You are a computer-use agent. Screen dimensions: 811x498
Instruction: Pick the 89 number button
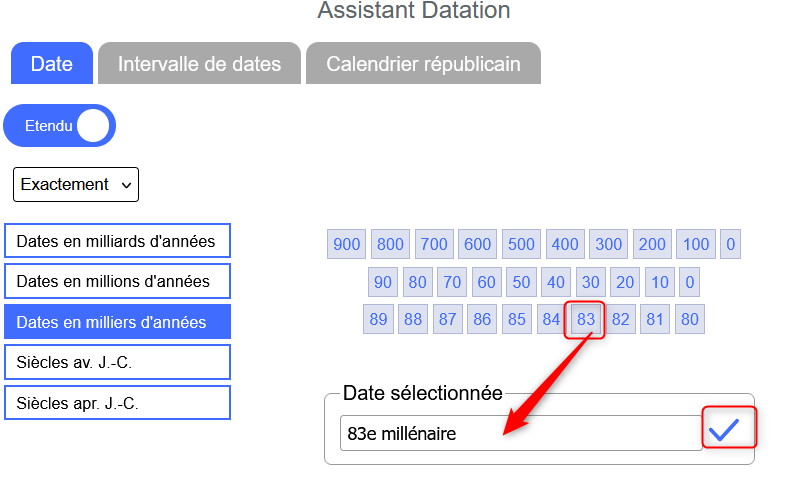(379, 320)
